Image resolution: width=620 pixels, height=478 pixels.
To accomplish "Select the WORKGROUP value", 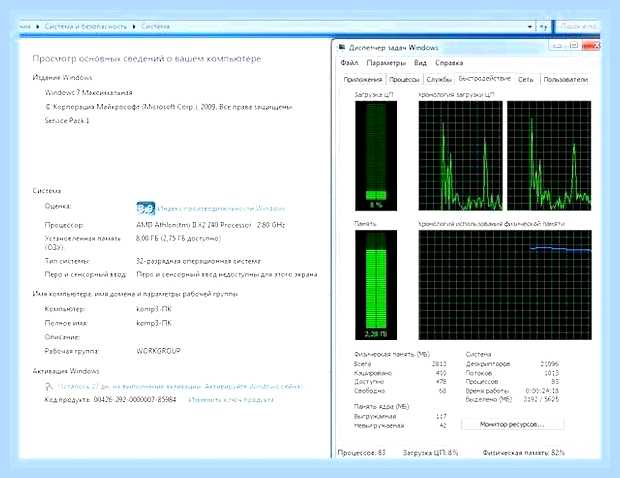I will coord(158,351).
